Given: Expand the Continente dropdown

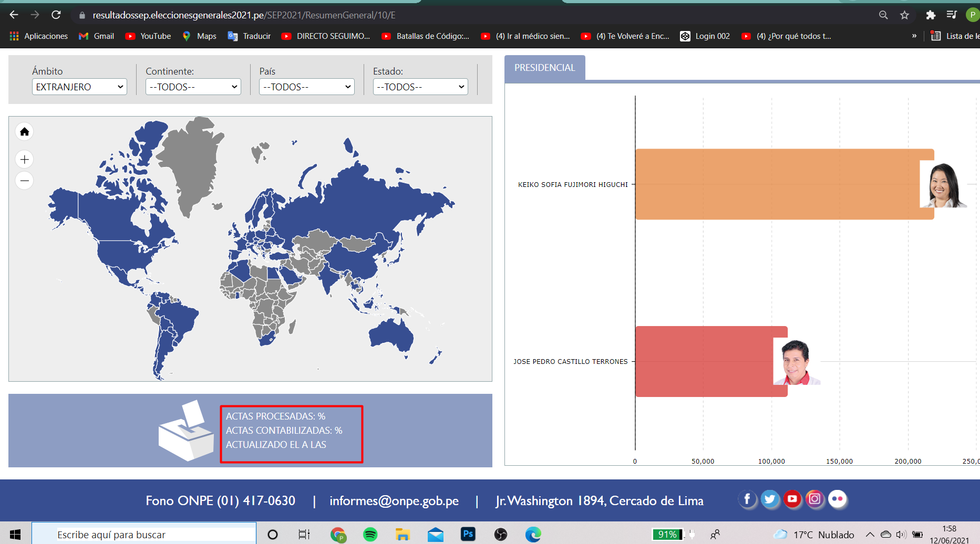Looking at the screenshot, I should click(x=193, y=87).
